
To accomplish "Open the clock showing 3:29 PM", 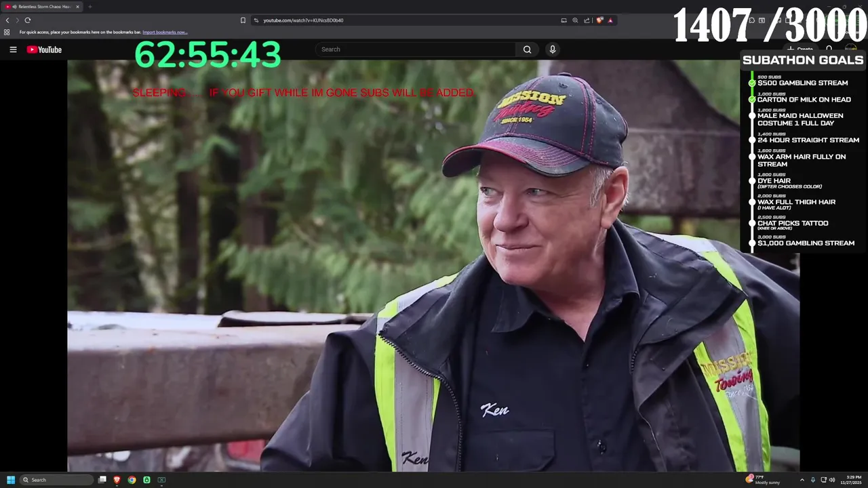I will [852, 480].
